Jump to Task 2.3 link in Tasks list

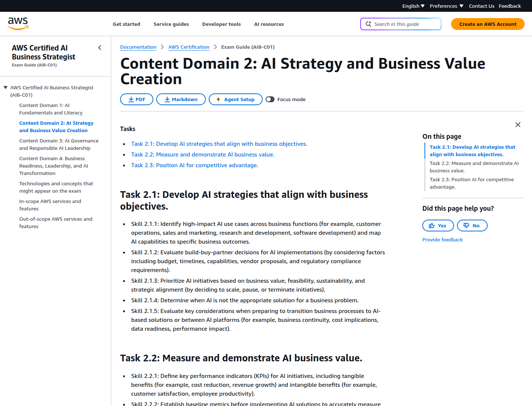195,165
